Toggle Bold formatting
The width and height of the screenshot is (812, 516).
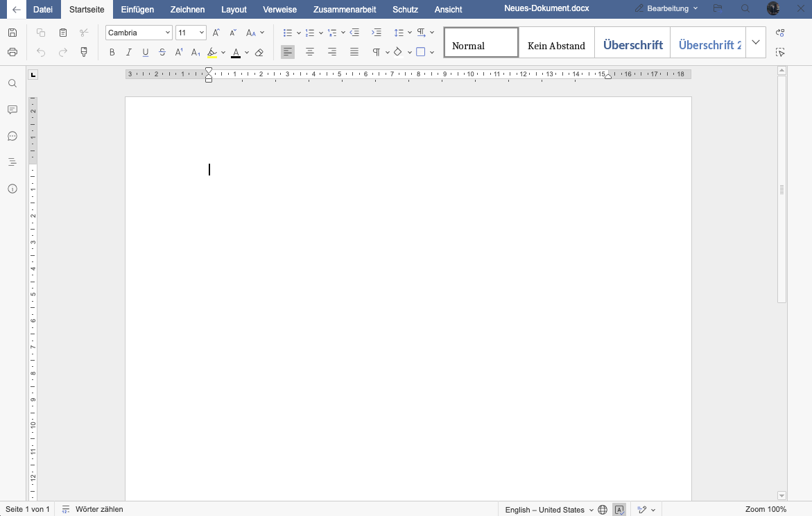[x=112, y=52]
